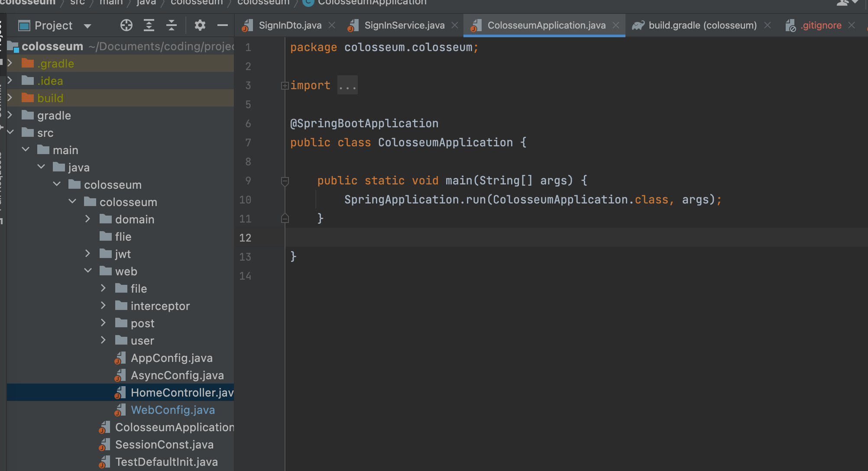868x471 pixels.
Task: Click the src breadcrumb in navigation bar
Action: tap(78, 3)
